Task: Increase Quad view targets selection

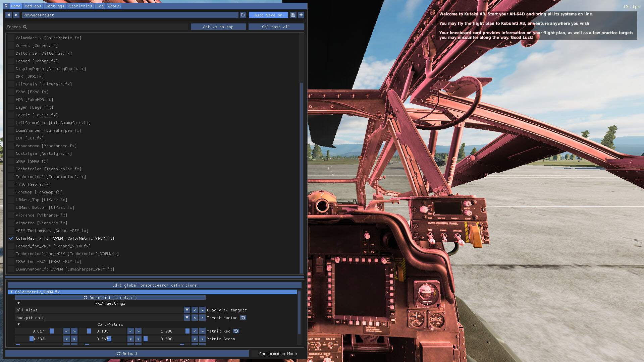Action: [x=202, y=310]
